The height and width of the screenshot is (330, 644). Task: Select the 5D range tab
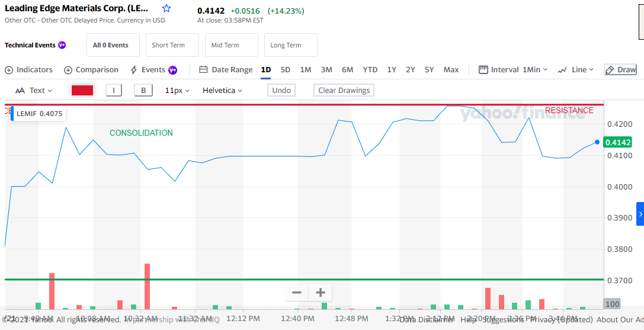click(286, 69)
